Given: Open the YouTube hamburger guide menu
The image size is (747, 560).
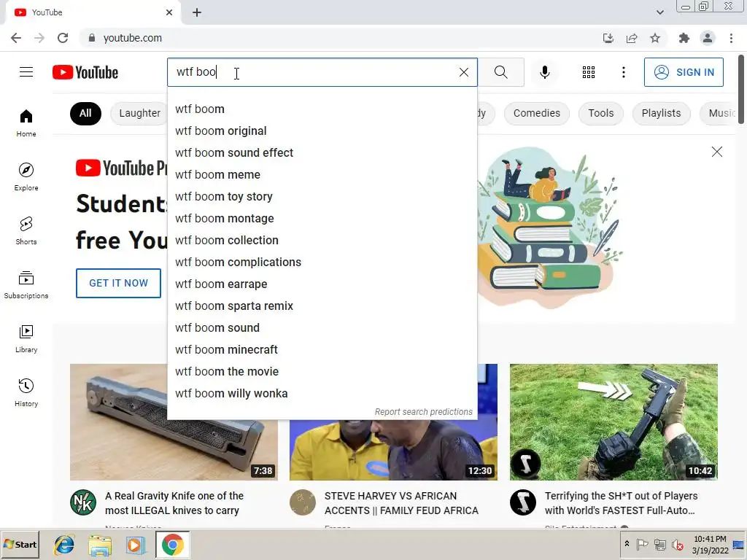Looking at the screenshot, I should [26, 72].
